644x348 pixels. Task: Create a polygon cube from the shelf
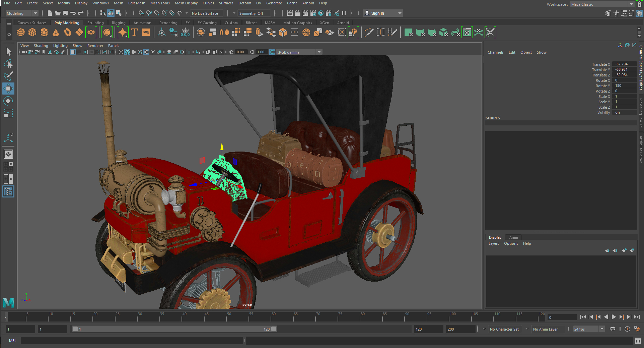[32, 33]
